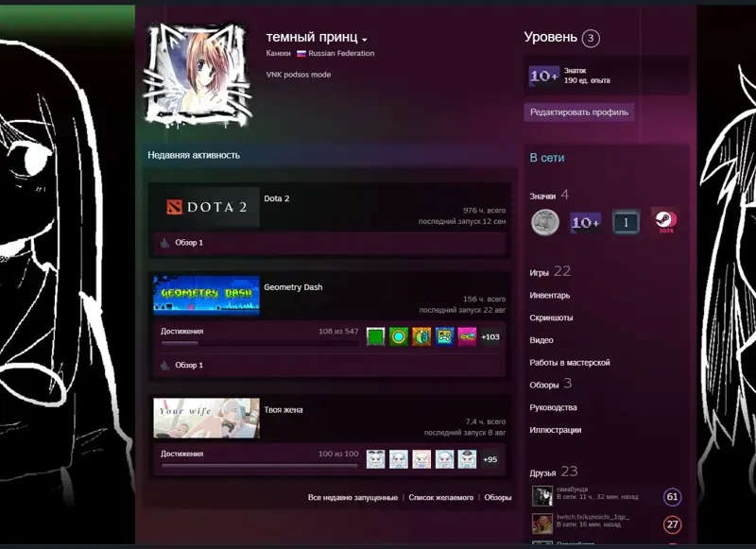Click the thumbs-up icon under Dota 2
The height and width of the screenshot is (549, 756).
tap(164, 243)
